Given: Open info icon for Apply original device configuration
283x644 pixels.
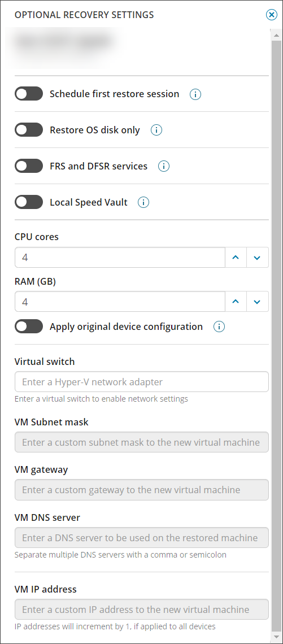Looking at the screenshot, I should 219,327.
